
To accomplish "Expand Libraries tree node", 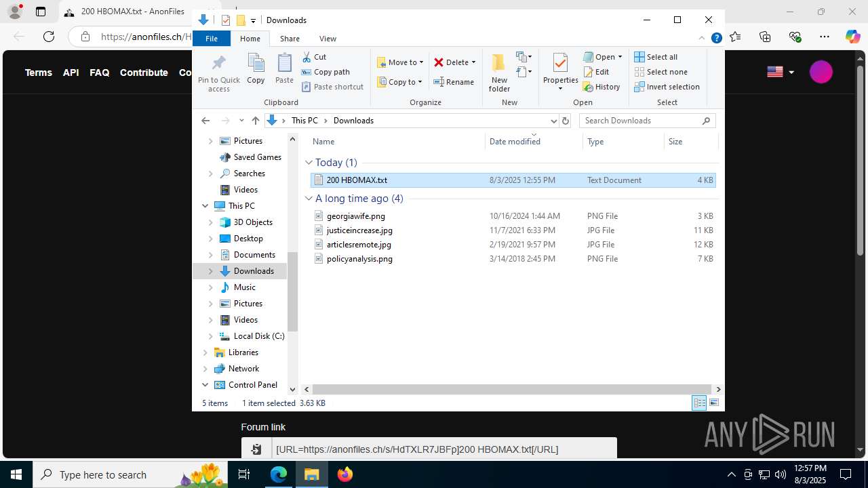I will tap(205, 352).
